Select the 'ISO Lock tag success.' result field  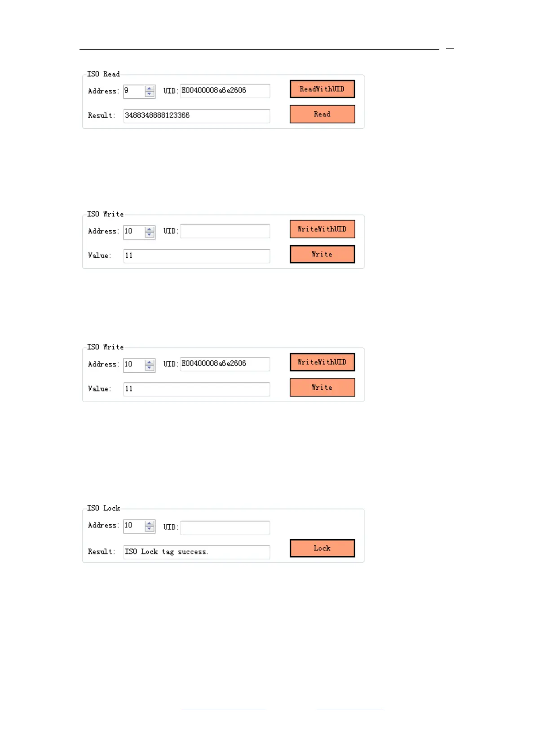coord(196,552)
